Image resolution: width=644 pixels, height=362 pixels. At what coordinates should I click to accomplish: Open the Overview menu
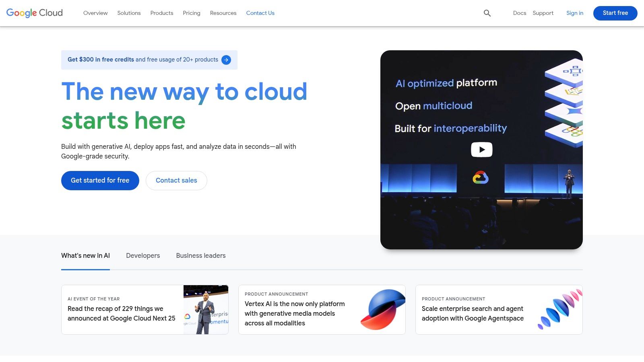point(95,13)
